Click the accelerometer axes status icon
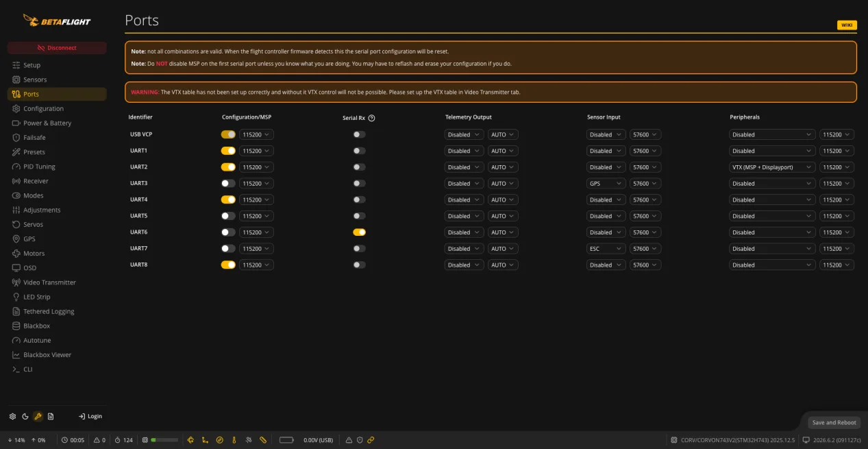Viewport: 868px width, 449px height. (x=205, y=440)
